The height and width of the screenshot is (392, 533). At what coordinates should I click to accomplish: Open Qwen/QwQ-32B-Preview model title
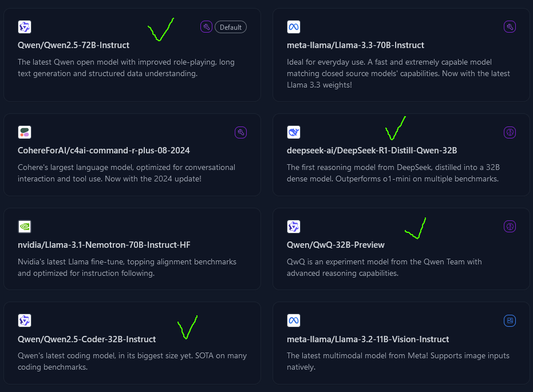pos(335,245)
